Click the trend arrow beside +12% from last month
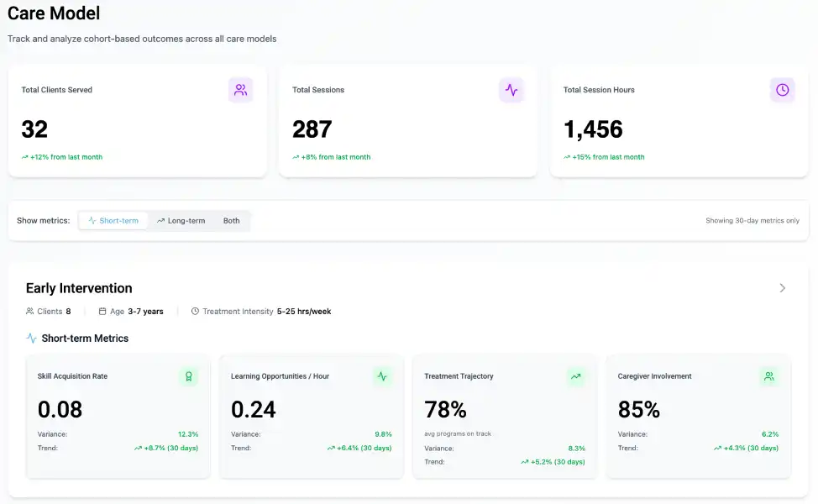This screenshot has height=504, width=818. pyautogui.click(x=24, y=157)
